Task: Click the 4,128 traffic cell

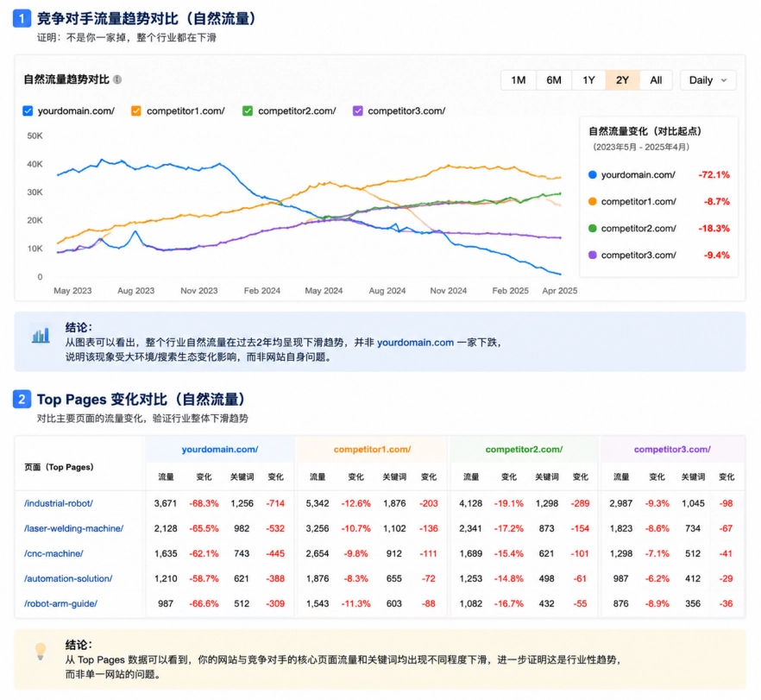Action: point(471,503)
